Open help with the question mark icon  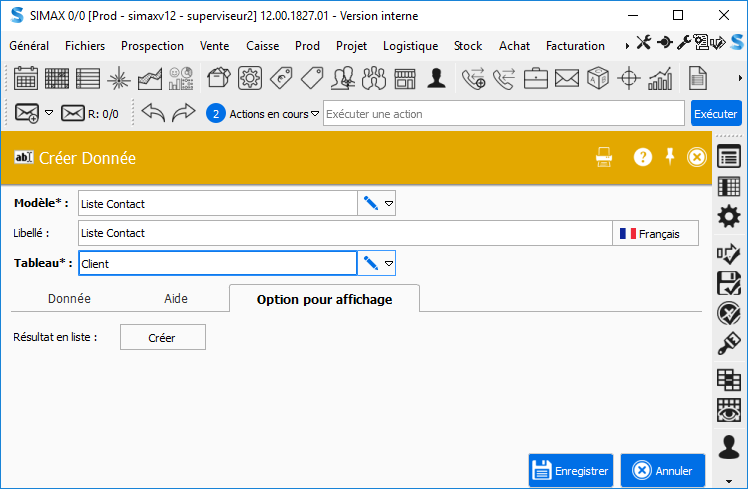tap(643, 157)
